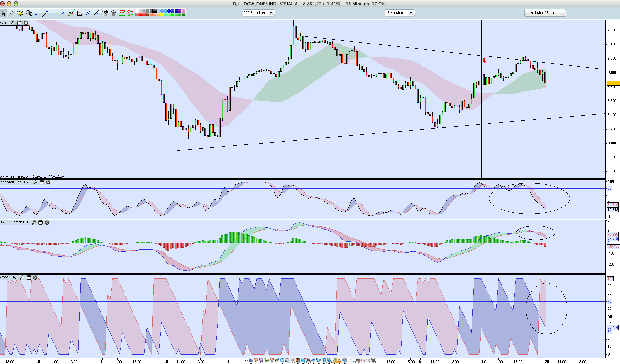Pick the black color swatch
This screenshot has width=620, height=364.
(x=155, y=11)
